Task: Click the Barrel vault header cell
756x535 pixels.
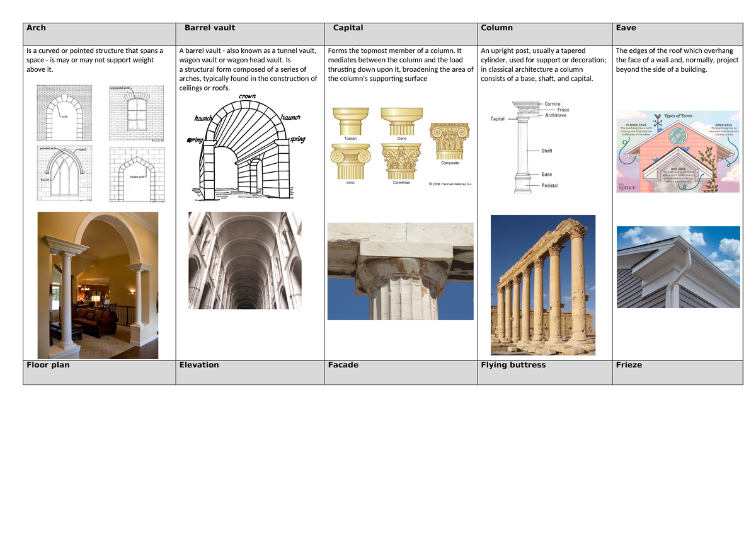Action: tap(250, 33)
